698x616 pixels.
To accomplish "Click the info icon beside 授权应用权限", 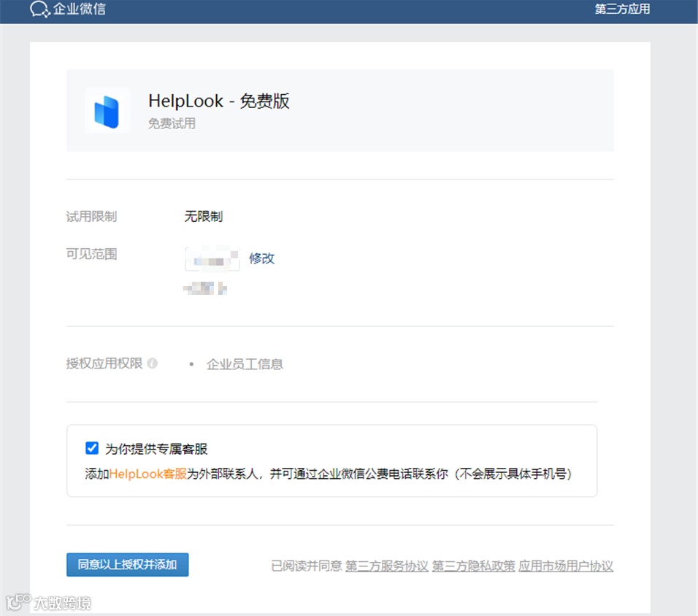I will pos(153,364).
